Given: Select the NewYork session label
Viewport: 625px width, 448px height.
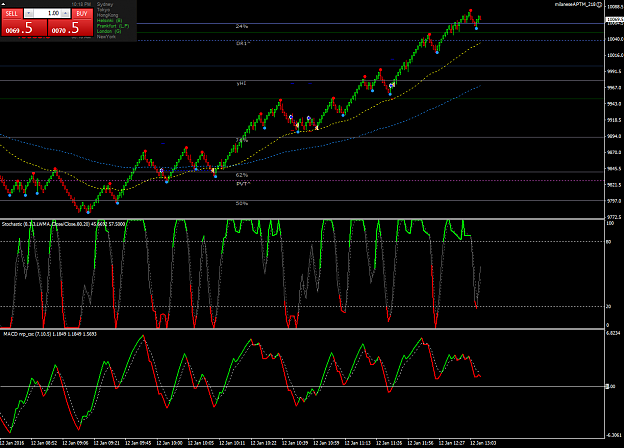Looking at the screenshot, I should click(106, 37).
